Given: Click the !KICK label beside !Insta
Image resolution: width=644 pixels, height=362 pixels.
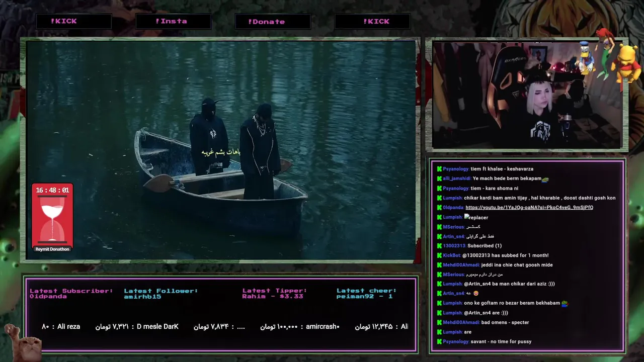Looking at the screenshot, I should point(64,21).
